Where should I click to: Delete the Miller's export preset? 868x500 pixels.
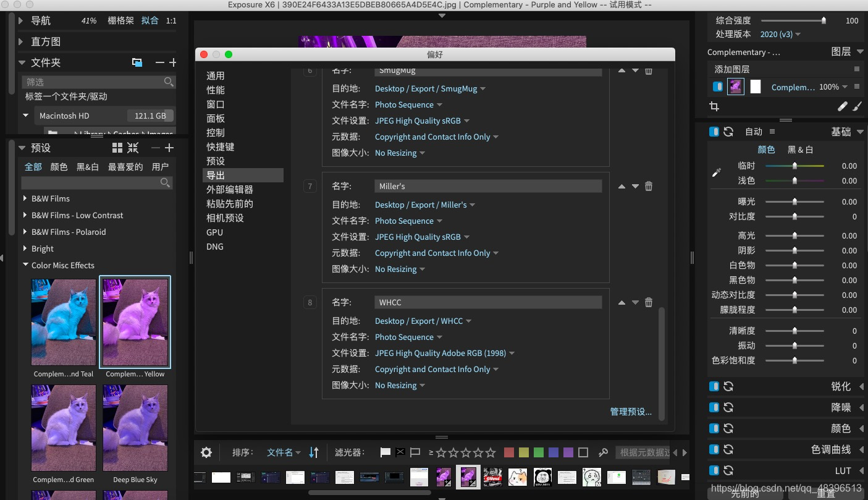pos(649,186)
